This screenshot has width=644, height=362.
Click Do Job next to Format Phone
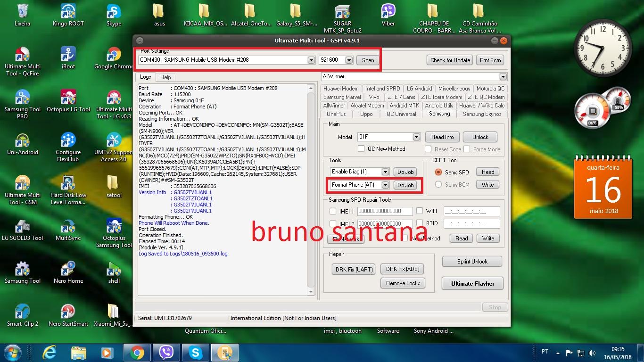405,185
